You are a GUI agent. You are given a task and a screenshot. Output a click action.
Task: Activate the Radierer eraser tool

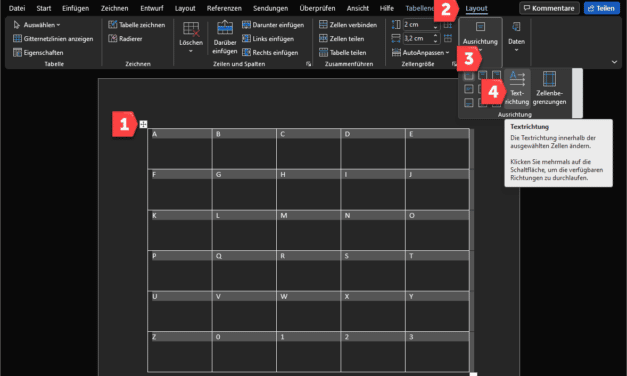(126, 39)
